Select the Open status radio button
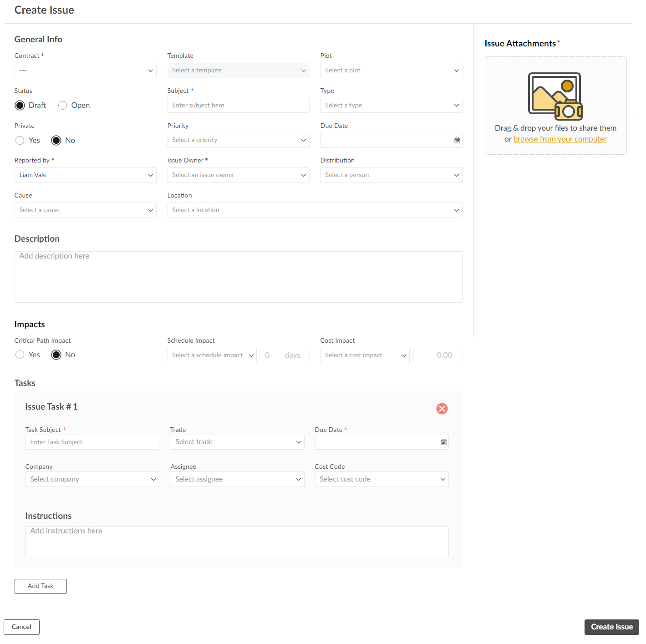Image resolution: width=646 pixels, height=644 pixels. [x=63, y=106]
